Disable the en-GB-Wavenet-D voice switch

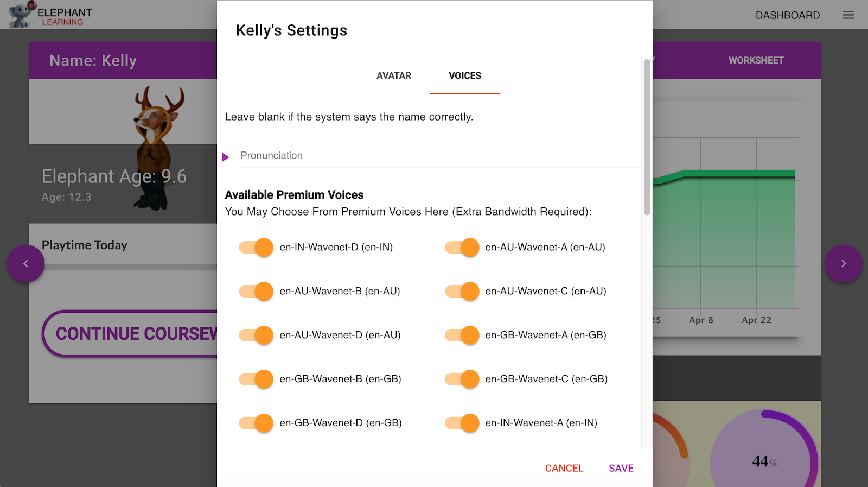coord(255,423)
